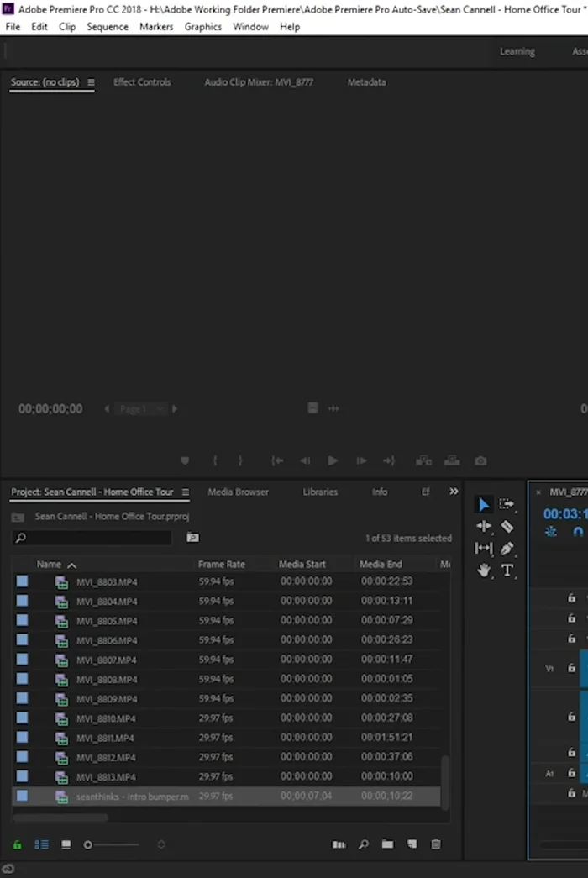Click Export Frame camera icon

480,460
